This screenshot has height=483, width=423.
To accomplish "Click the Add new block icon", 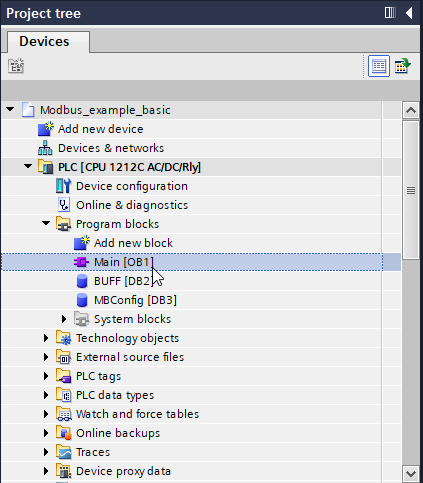I will (82, 243).
